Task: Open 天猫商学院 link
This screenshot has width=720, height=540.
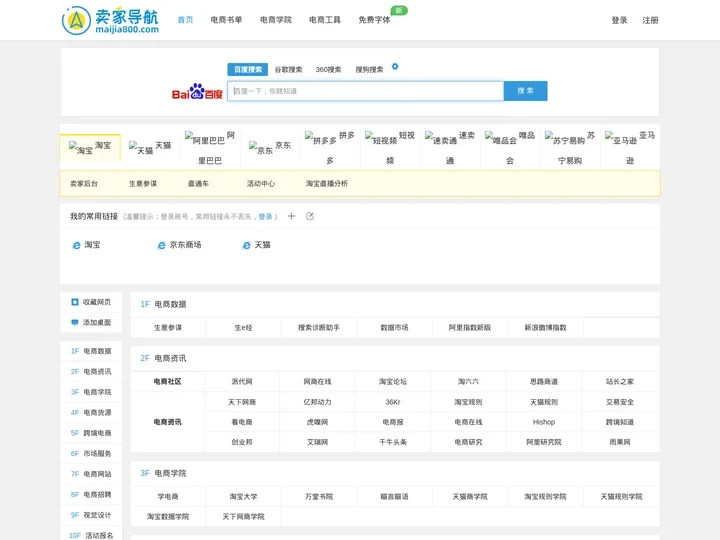Action: coord(470,496)
